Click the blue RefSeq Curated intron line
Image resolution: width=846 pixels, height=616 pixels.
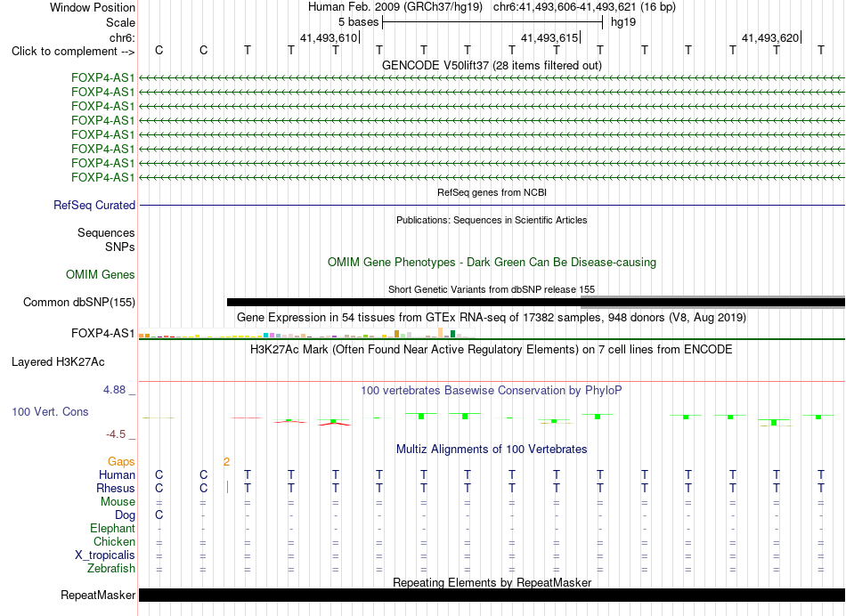click(492, 205)
